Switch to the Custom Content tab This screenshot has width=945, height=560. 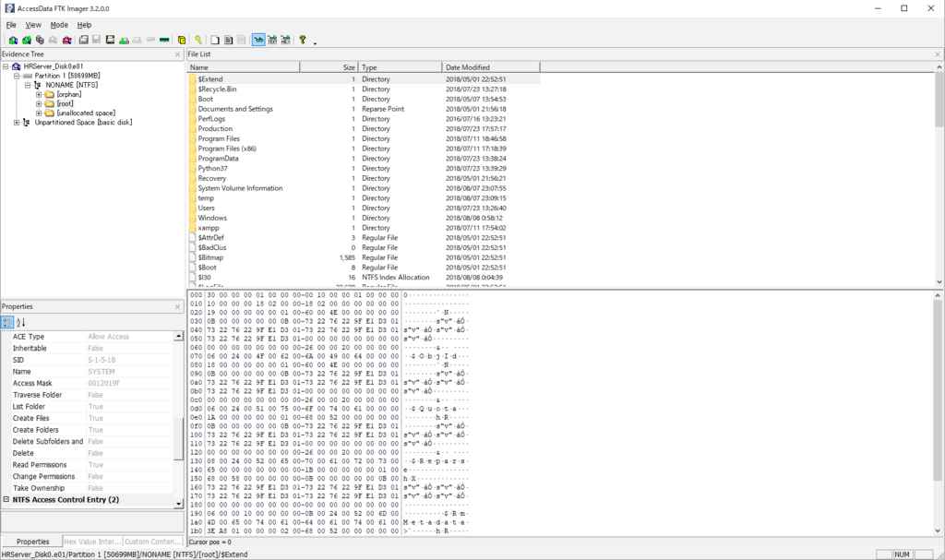point(153,542)
